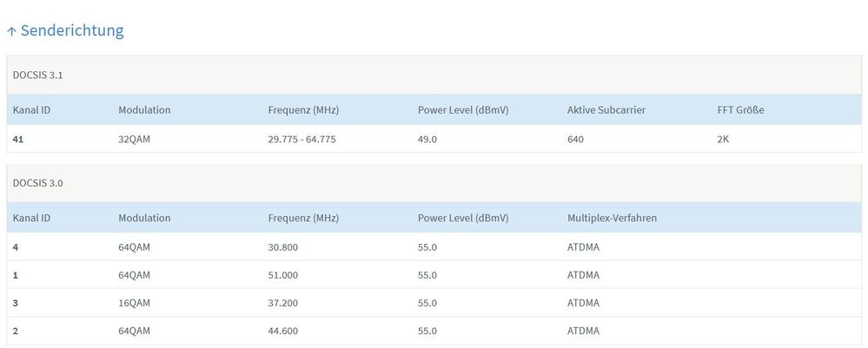This screenshot has height=348, width=868.
Task: Select the DOCSIS 3.0 section title
Action: tap(37, 183)
